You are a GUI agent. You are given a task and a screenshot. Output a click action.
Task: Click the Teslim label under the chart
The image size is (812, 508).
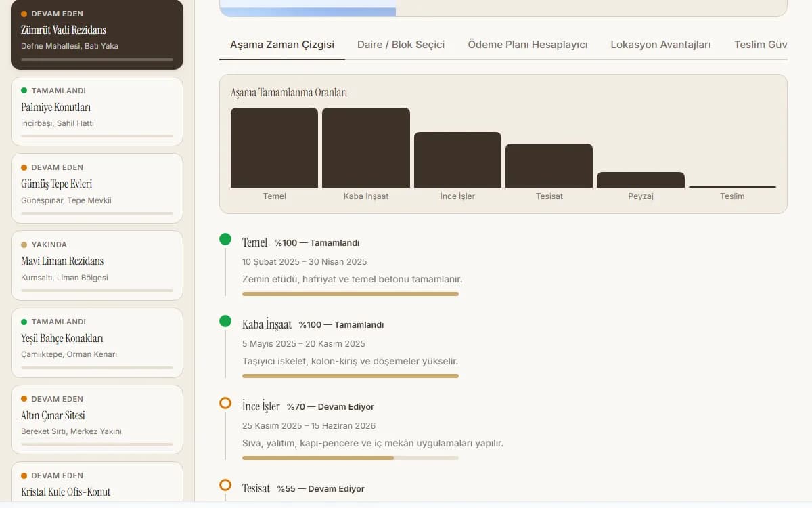coord(732,196)
